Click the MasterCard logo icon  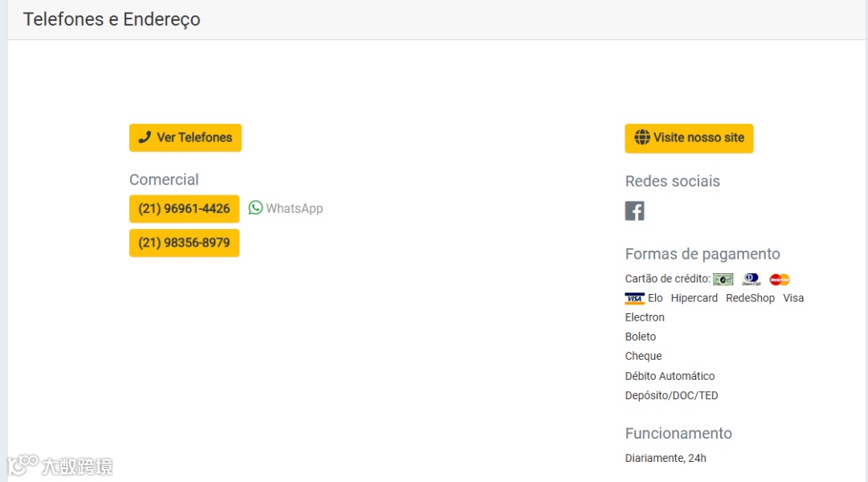tap(780, 280)
